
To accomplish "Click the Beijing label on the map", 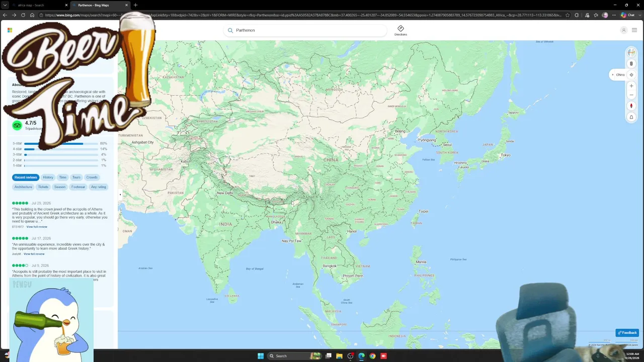I will pos(400,131).
